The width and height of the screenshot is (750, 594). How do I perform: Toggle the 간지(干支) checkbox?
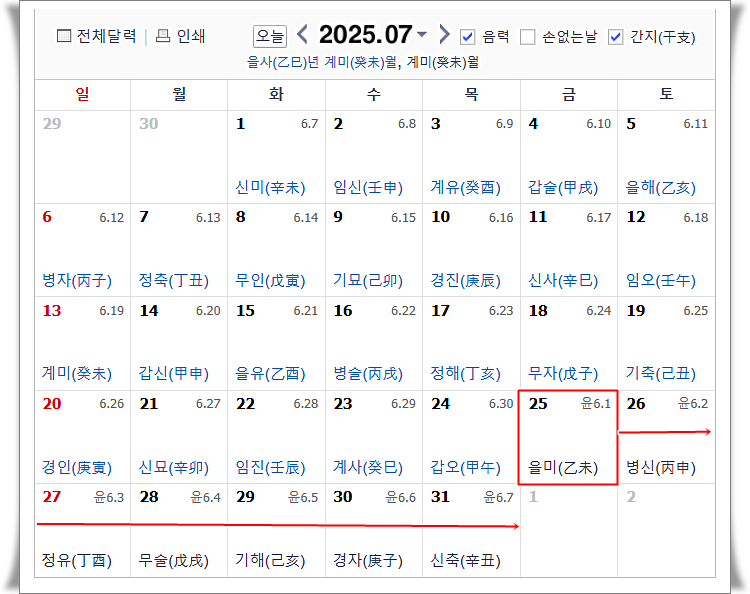point(616,37)
